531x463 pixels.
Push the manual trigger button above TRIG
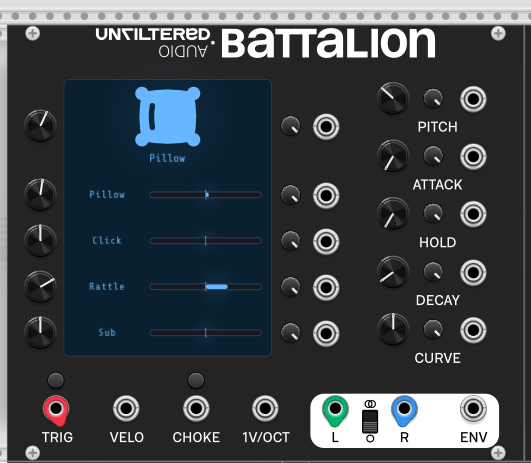56,380
